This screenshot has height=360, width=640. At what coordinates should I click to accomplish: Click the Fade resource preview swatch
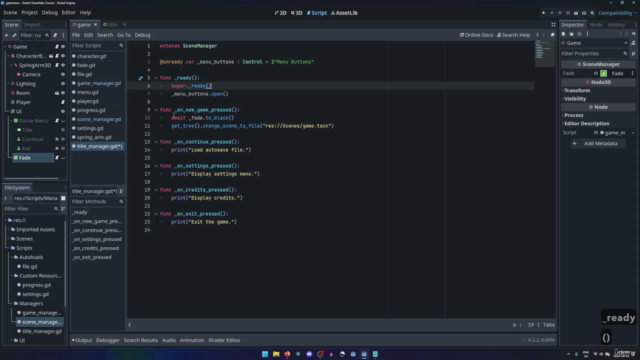coord(604,73)
